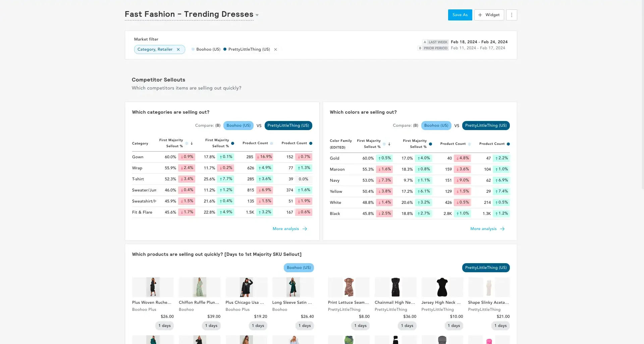Toggle PrettyLittleThing (US) in categories compare
This screenshot has width=644, height=344.
click(288, 125)
